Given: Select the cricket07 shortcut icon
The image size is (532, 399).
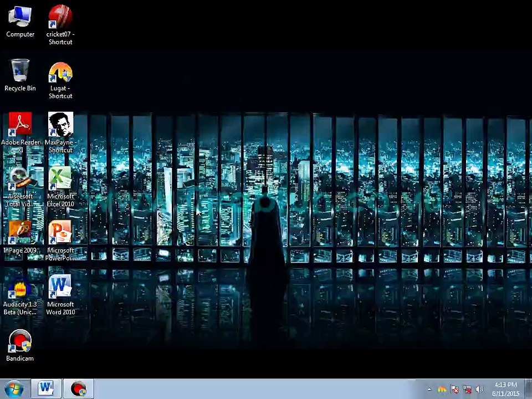Looking at the screenshot, I should pos(60,25).
